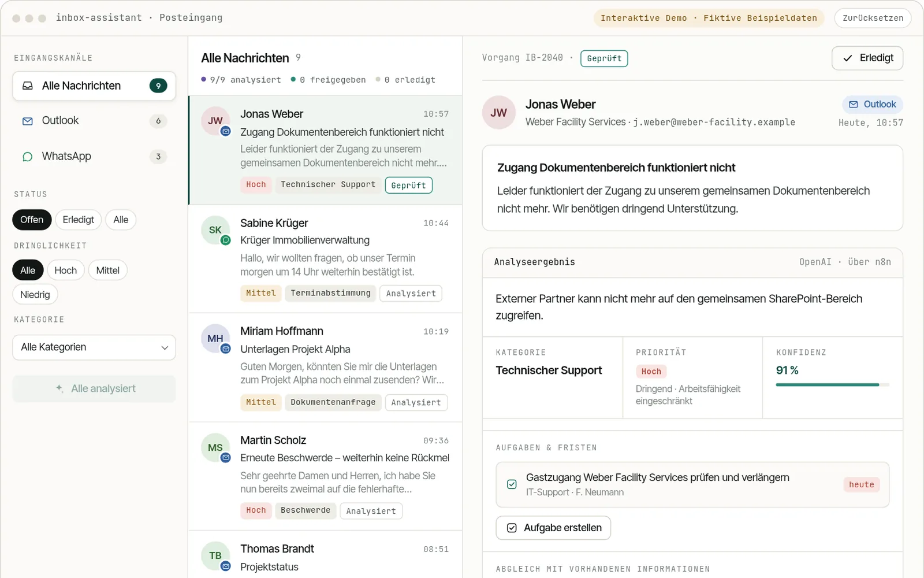Image resolution: width=924 pixels, height=578 pixels.
Task: Select the Alle urgency filter chip
Action: (28, 271)
